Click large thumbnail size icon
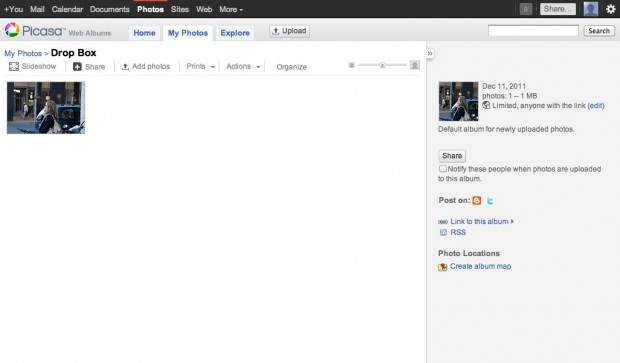 click(x=414, y=65)
